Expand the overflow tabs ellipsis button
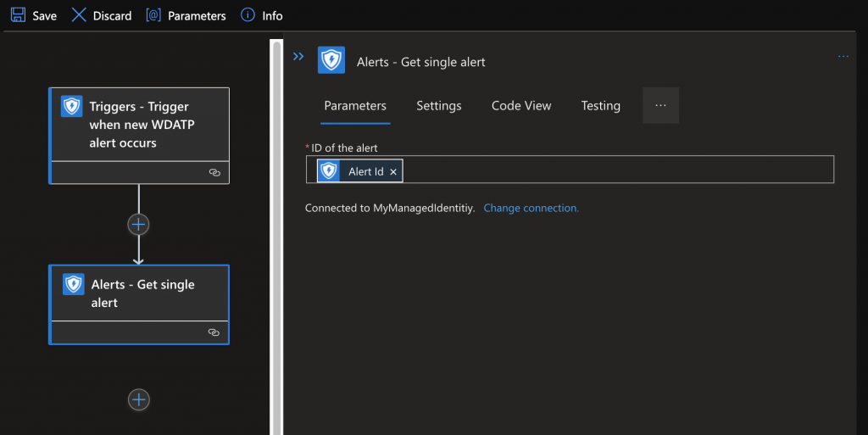This screenshot has height=435, width=868. [660, 106]
